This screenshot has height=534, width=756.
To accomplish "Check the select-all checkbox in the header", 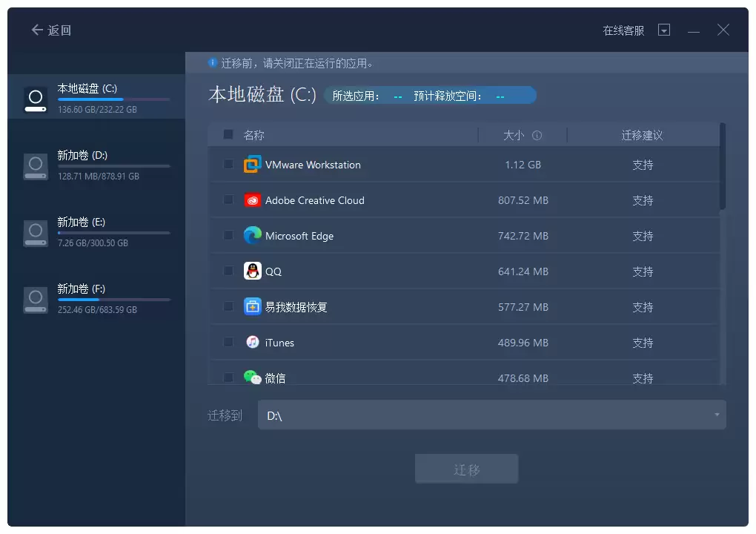I will click(x=228, y=134).
